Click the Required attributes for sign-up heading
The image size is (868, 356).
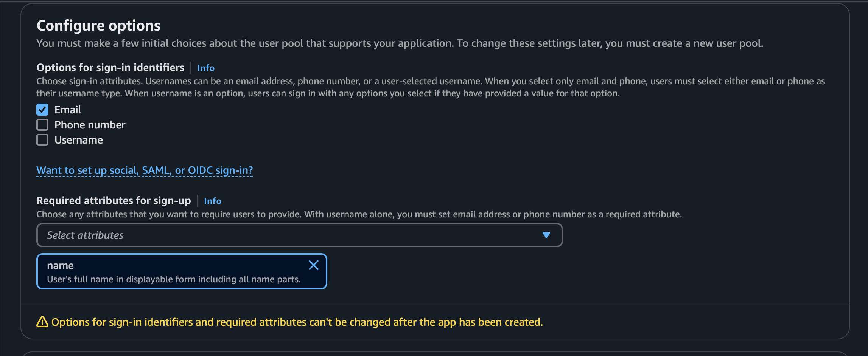(114, 201)
